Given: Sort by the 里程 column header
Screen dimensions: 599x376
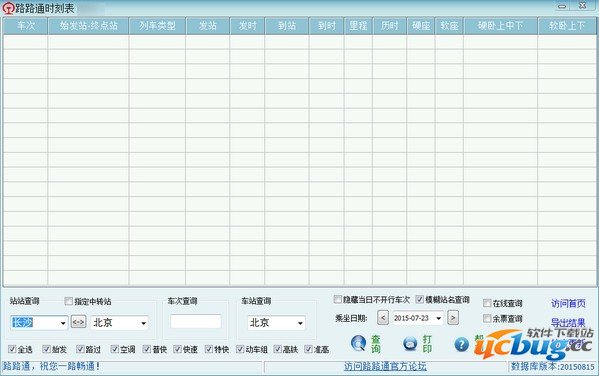Looking at the screenshot, I should point(358,26).
